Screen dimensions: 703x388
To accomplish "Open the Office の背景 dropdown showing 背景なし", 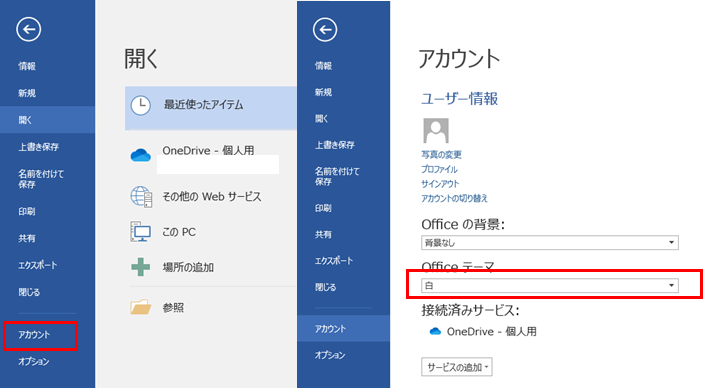I will point(550,243).
